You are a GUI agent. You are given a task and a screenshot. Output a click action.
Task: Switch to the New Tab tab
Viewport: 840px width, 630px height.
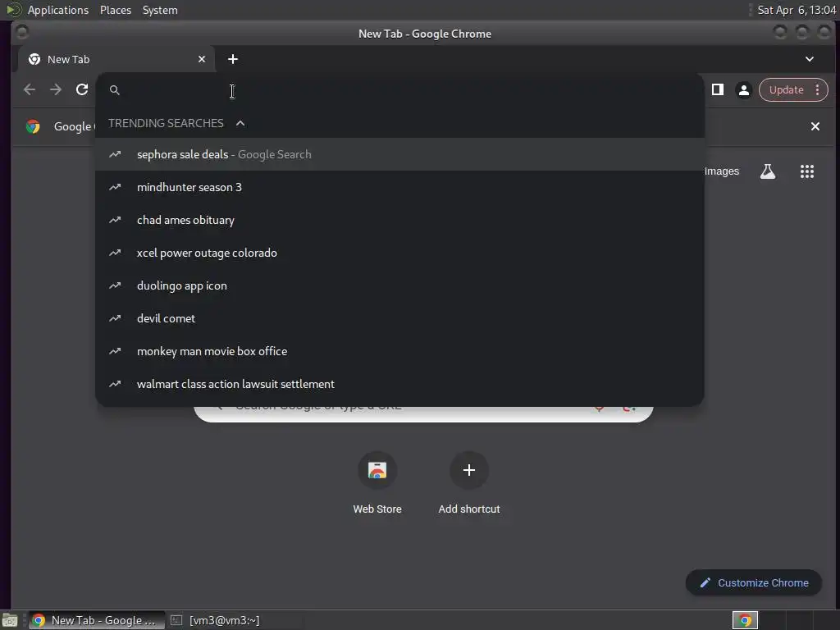[x=116, y=59]
